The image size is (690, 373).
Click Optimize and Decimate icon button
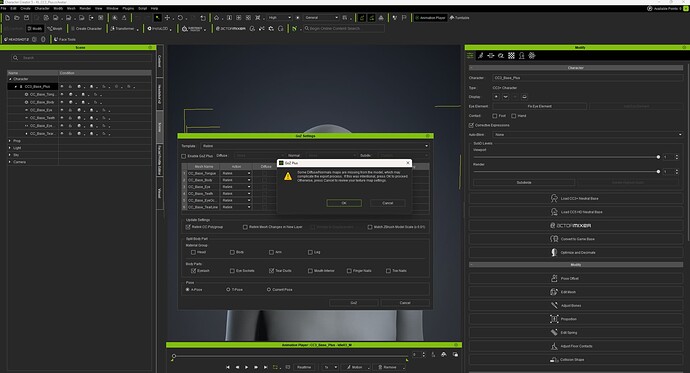[x=576, y=252]
